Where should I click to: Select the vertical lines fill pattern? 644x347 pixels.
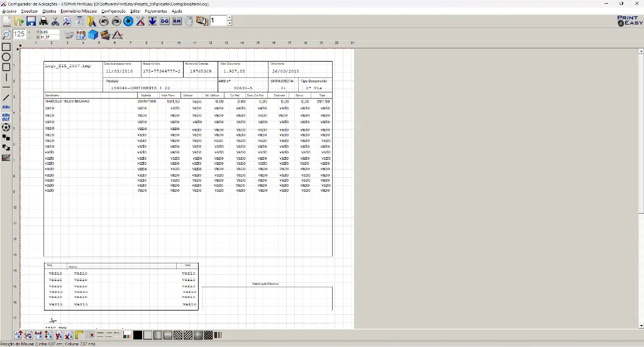[x=158, y=335]
